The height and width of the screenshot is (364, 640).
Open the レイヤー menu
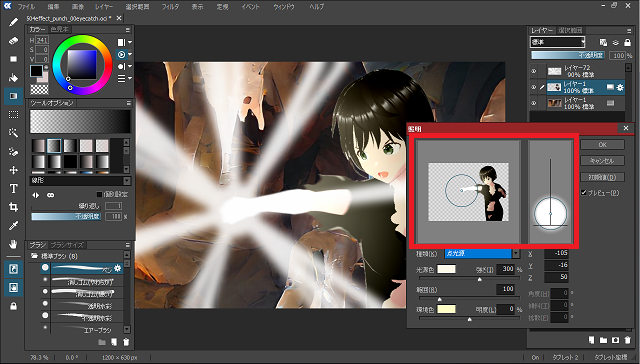coord(104,7)
